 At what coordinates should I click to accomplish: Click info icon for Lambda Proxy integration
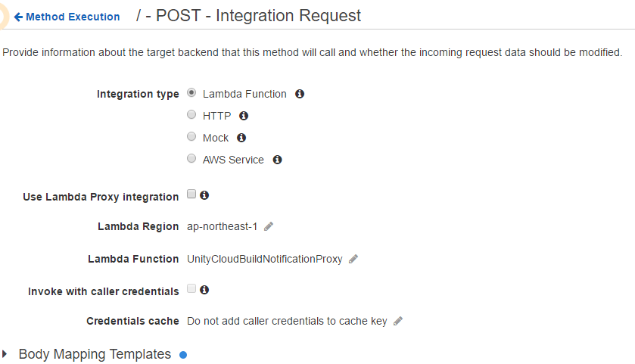(x=204, y=195)
